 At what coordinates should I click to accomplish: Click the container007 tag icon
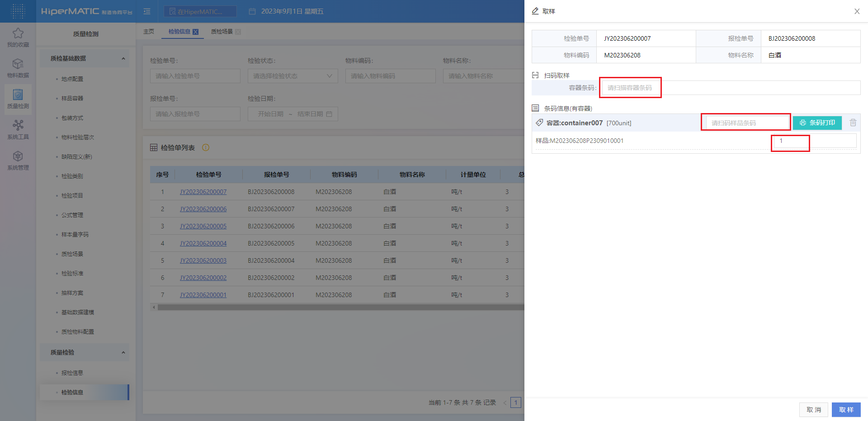point(539,123)
